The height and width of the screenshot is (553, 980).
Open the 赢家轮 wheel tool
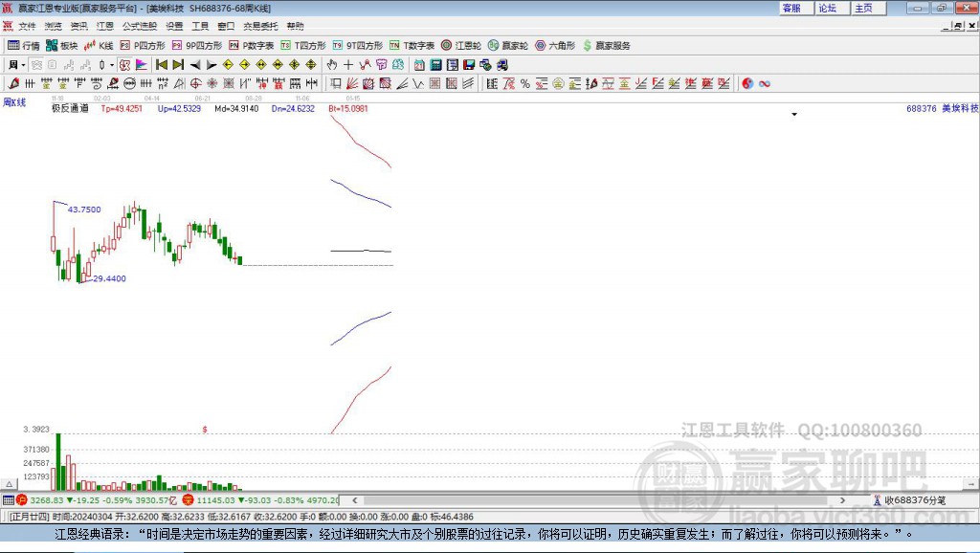pyautogui.click(x=508, y=45)
